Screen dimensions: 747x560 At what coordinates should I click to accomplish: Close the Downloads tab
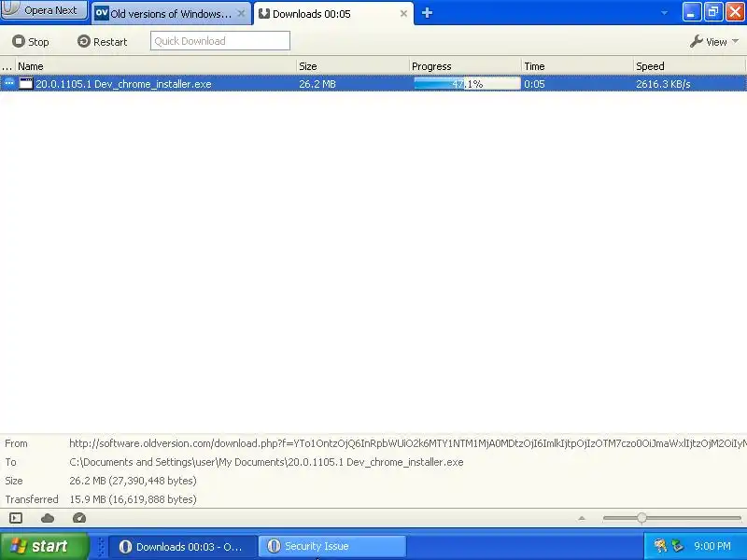tap(403, 14)
